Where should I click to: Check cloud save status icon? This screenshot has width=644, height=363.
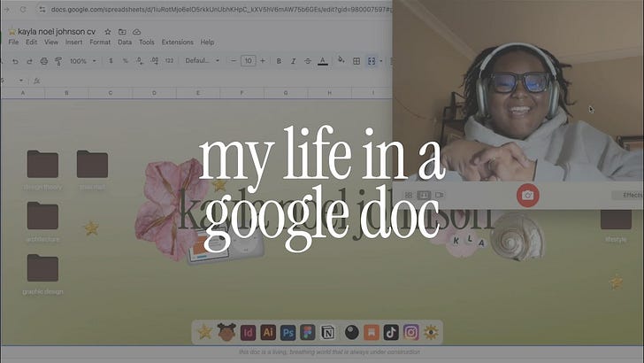pos(137,32)
